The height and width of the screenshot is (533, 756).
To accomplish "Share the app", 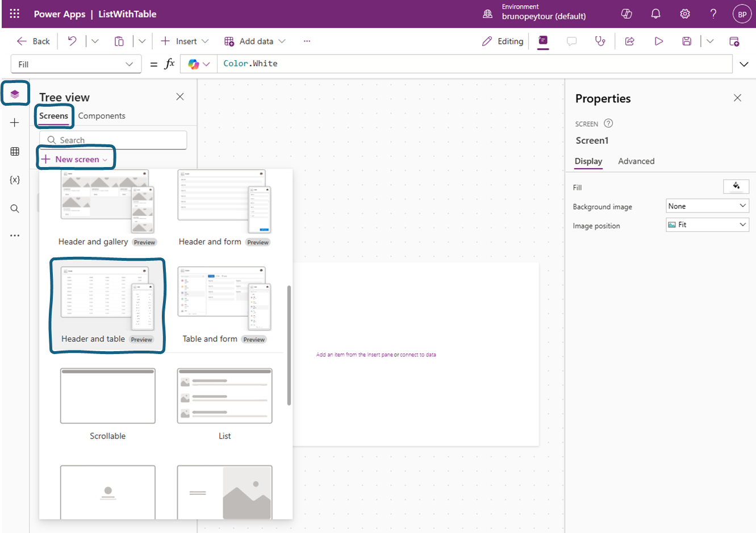I will (x=629, y=41).
